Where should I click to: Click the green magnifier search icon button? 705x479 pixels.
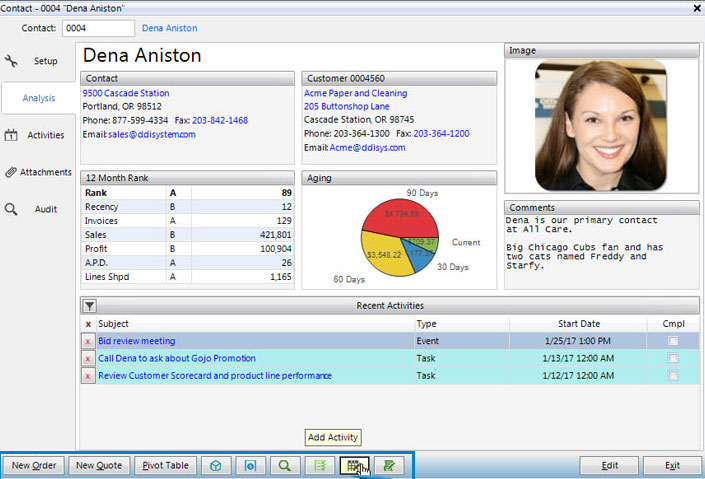coord(285,466)
